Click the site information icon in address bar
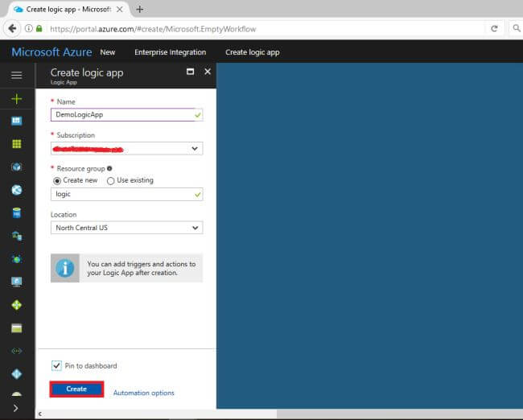Viewport: 523px width, 420px height. [29, 29]
